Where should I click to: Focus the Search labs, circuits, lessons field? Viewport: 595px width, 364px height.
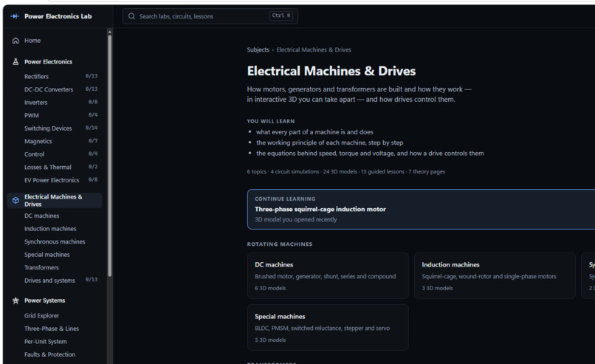[210, 16]
